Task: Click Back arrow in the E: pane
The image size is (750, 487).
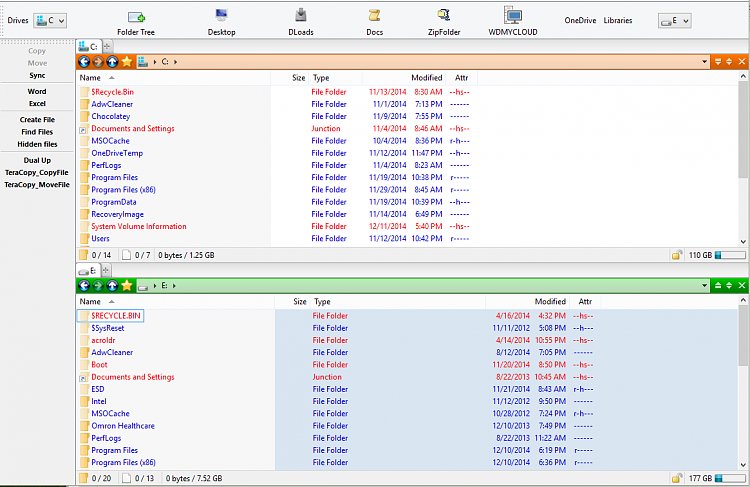Action: coord(84,286)
